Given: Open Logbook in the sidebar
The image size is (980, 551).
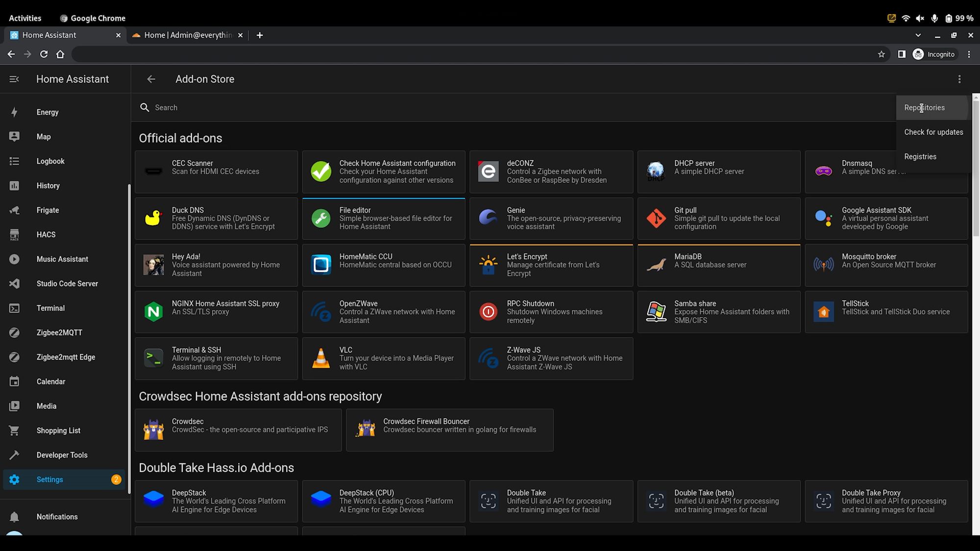Looking at the screenshot, I should tap(64, 161).
